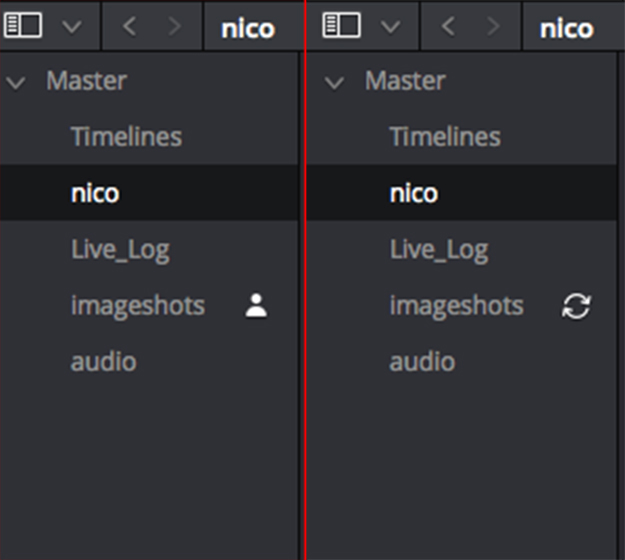
Task: Toggle the bin list icon in left panel
Action: point(24,26)
